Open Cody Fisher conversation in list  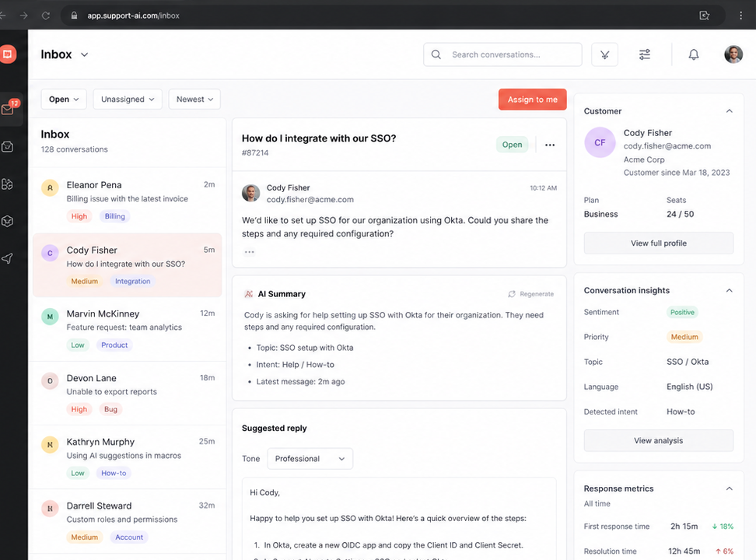[128, 264]
